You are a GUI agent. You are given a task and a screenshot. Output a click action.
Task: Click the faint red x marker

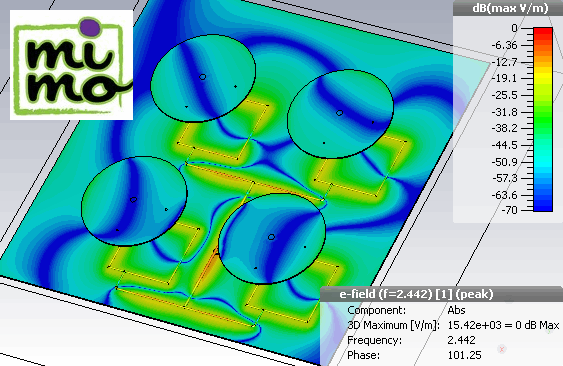(x=502, y=348)
